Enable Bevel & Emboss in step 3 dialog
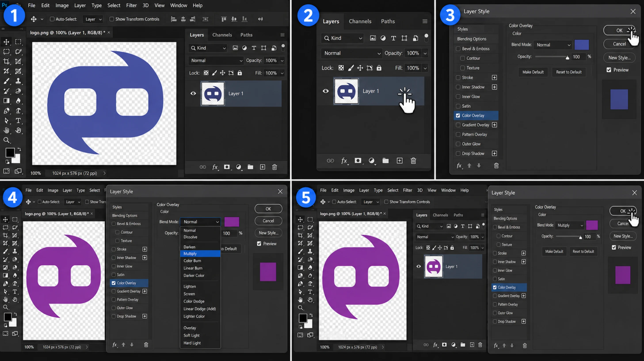The image size is (644, 361). pyautogui.click(x=458, y=49)
